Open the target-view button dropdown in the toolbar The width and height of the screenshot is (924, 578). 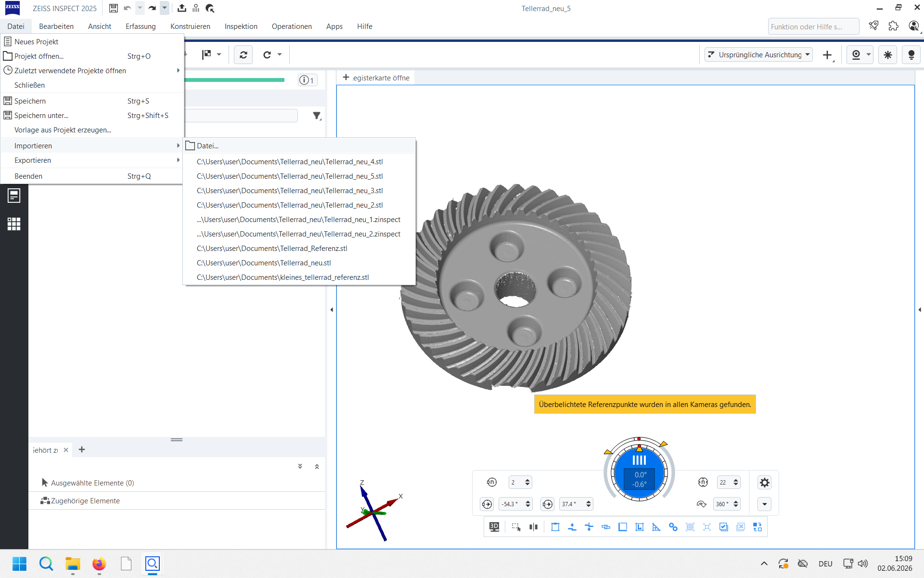[869, 54]
